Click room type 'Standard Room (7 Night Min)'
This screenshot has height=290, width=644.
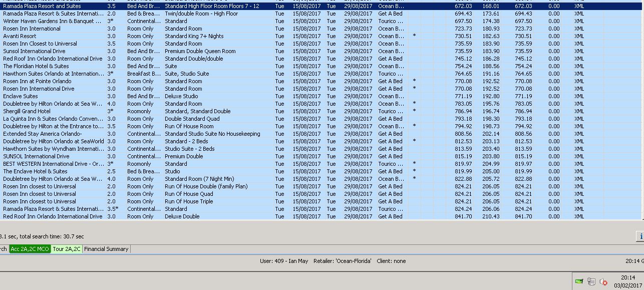[x=199, y=179]
